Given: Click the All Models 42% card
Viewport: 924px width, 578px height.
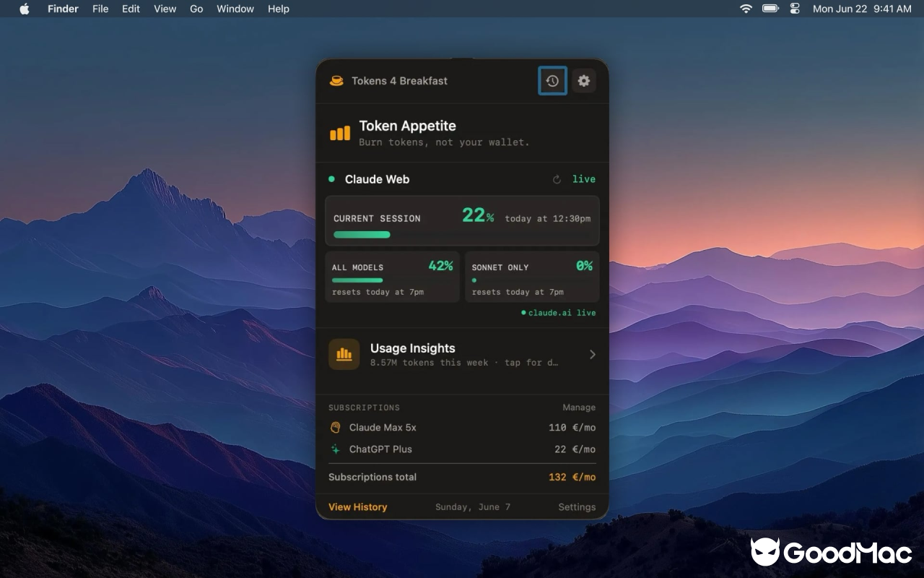Looking at the screenshot, I should tap(392, 277).
